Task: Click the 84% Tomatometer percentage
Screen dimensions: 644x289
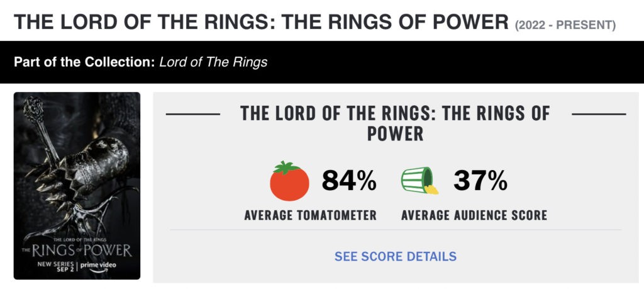Action: (349, 181)
